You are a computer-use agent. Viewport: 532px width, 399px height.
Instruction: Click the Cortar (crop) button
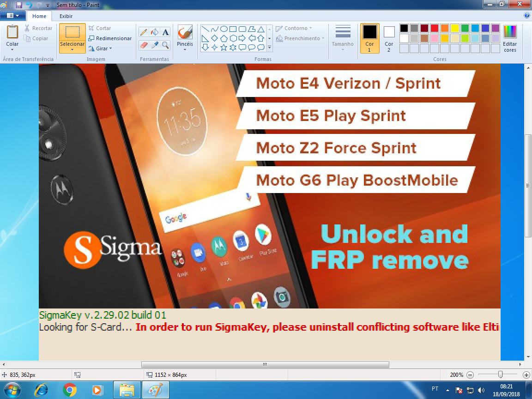[100, 28]
